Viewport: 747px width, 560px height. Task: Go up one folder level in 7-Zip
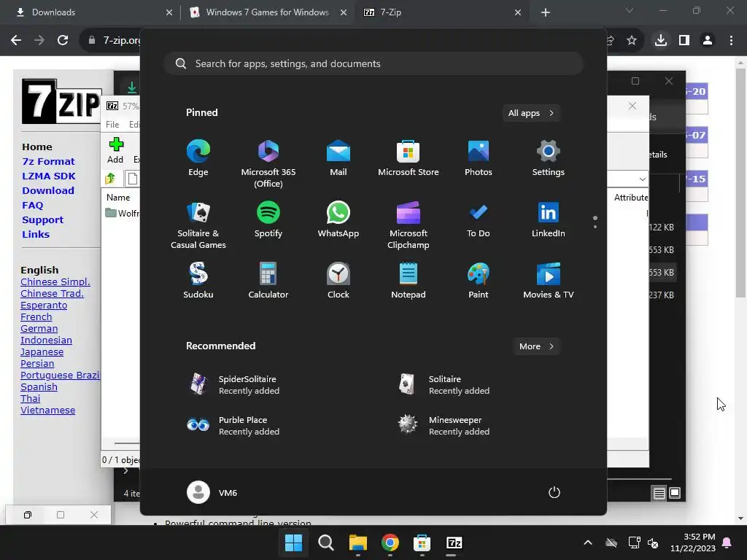(x=110, y=179)
